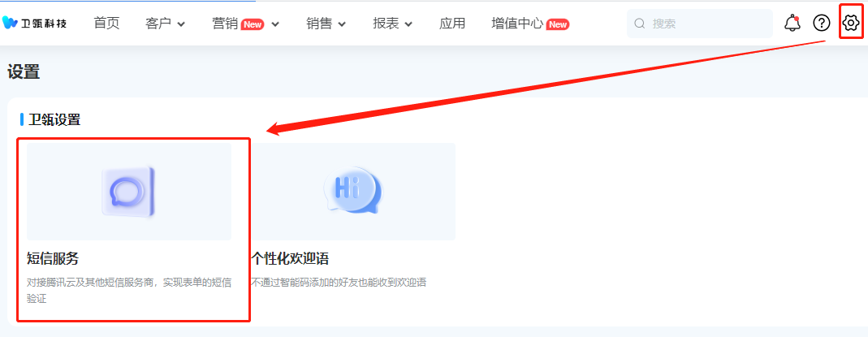This screenshot has height=337, width=868.
Task: Expand the 客户 dropdown chevron
Action: 180,24
